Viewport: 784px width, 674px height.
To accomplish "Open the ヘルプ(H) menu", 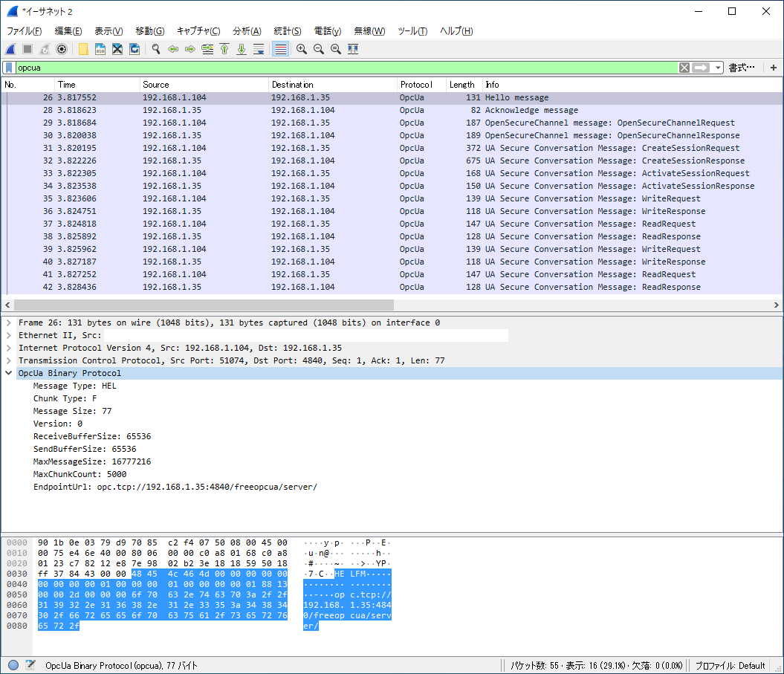I will pyautogui.click(x=456, y=31).
